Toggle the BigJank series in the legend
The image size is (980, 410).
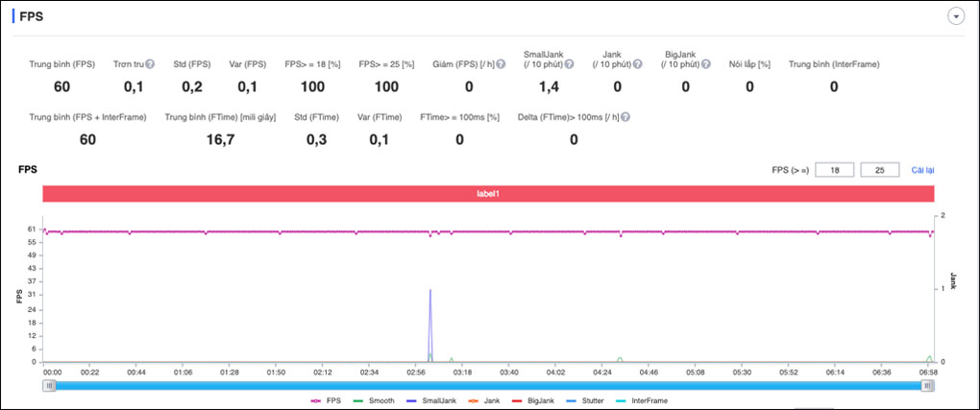click(x=532, y=400)
